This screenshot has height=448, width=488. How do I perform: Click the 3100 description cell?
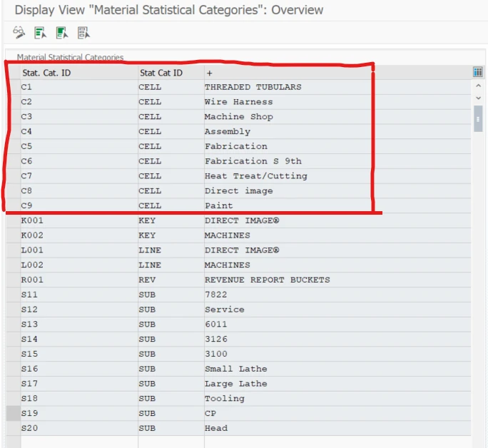(337, 354)
